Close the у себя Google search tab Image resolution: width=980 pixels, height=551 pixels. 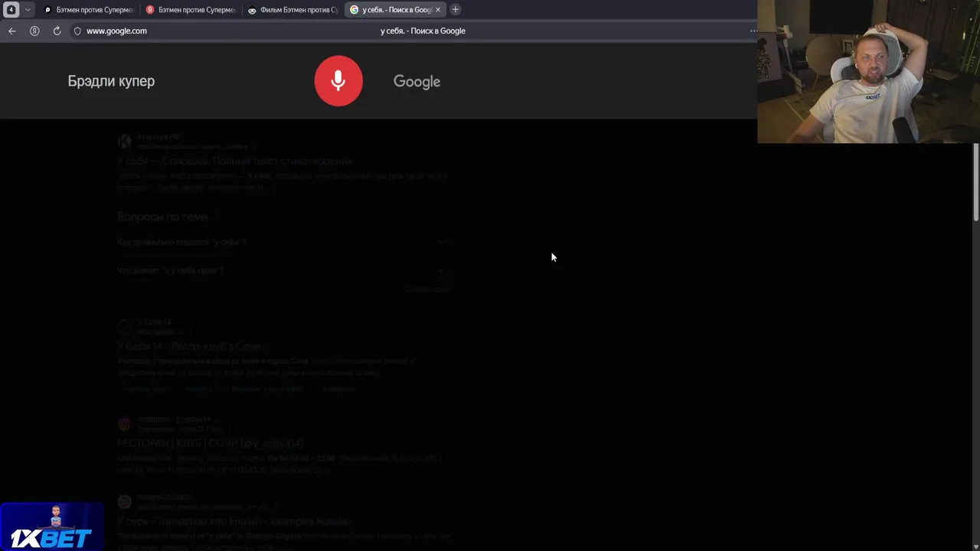pos(438,10)
